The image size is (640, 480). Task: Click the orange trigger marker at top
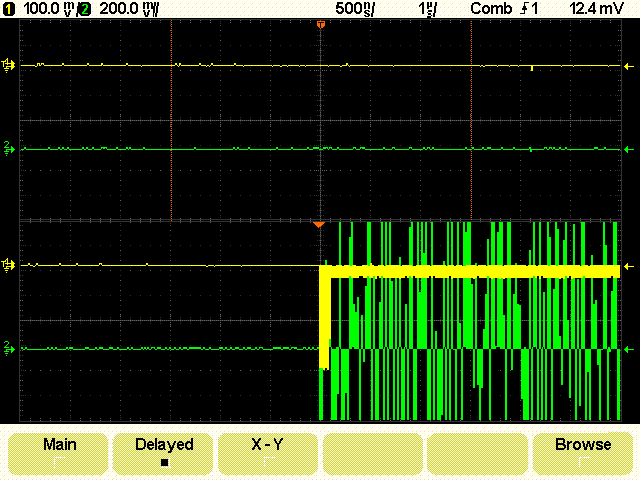[321, 25]
